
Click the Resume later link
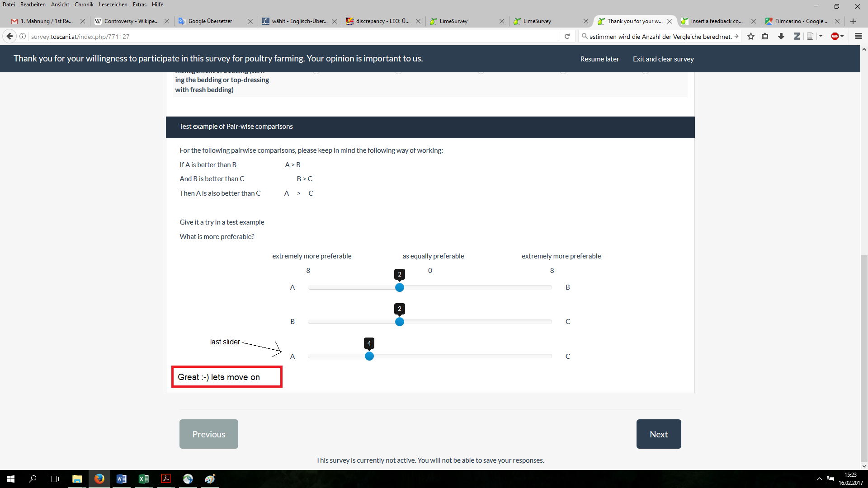599,59
